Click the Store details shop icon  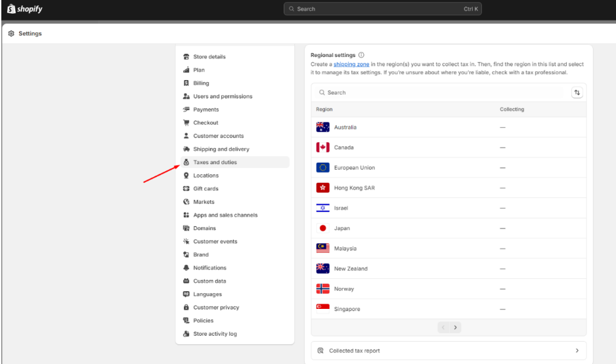tap(187, 56)
